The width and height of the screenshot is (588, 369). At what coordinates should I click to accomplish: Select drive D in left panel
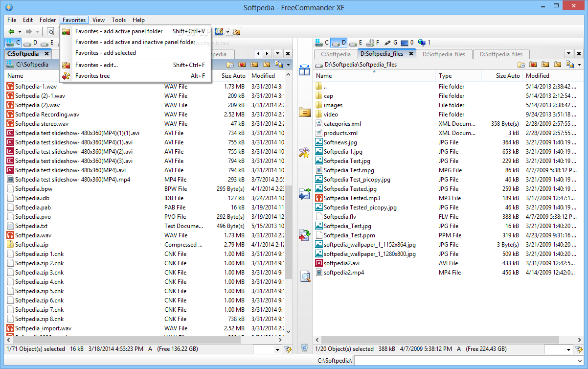30,43
